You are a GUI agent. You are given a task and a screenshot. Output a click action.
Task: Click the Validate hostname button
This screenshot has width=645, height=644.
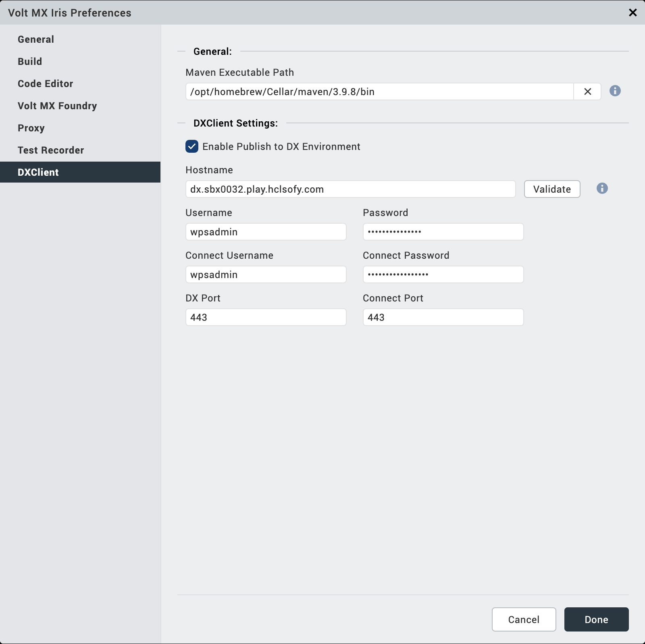coord(552,189)
